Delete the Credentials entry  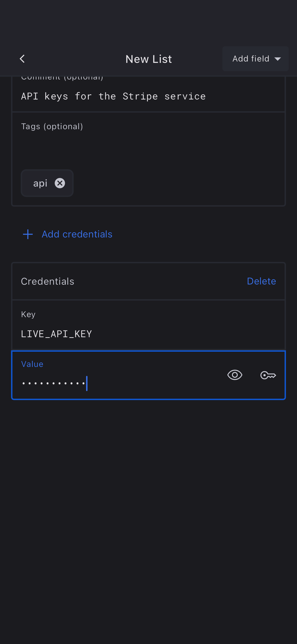pos(261,281)
